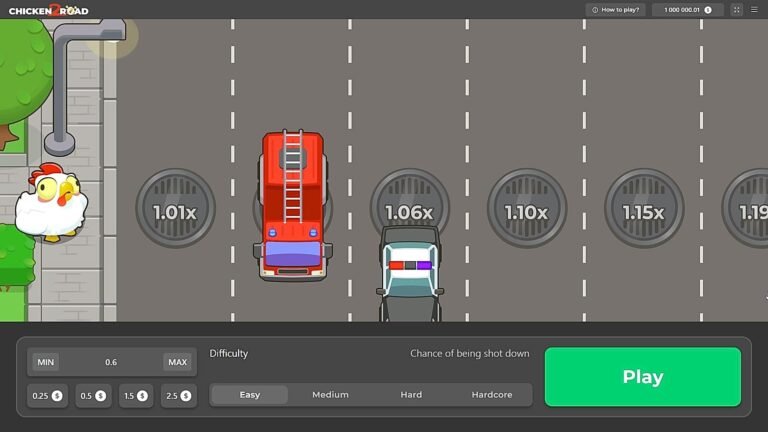The image size is (768, 432).
Task: Set bet to MIN
Action: [45, 362]
